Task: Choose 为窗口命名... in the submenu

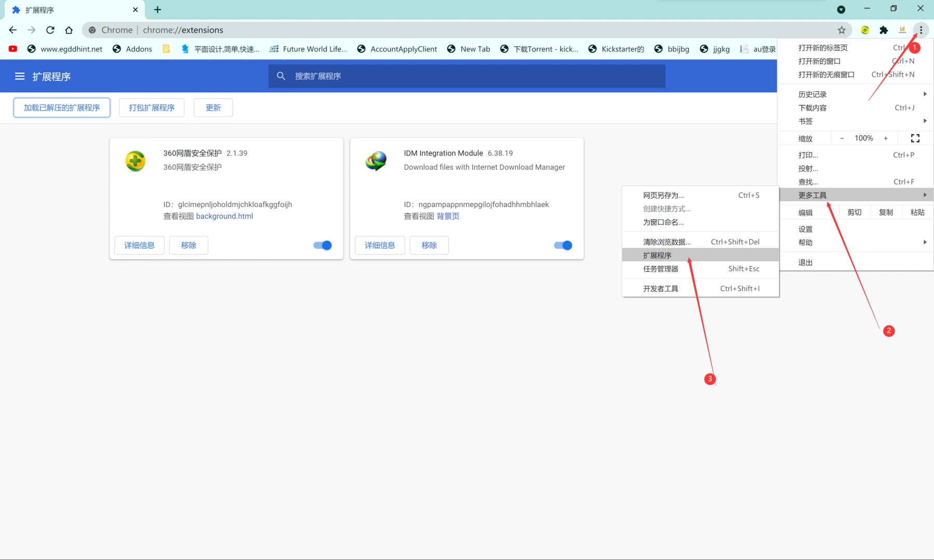Action: click(x=700, y=222)
